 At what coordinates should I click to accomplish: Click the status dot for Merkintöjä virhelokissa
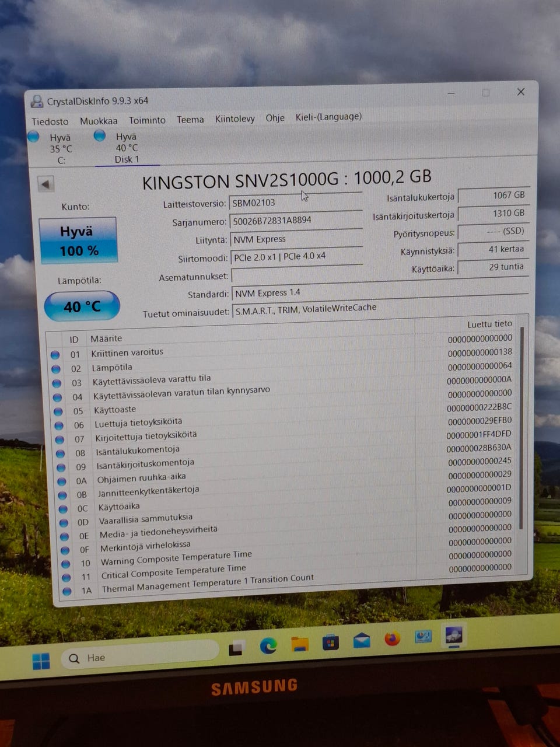[x=65, y=550]
